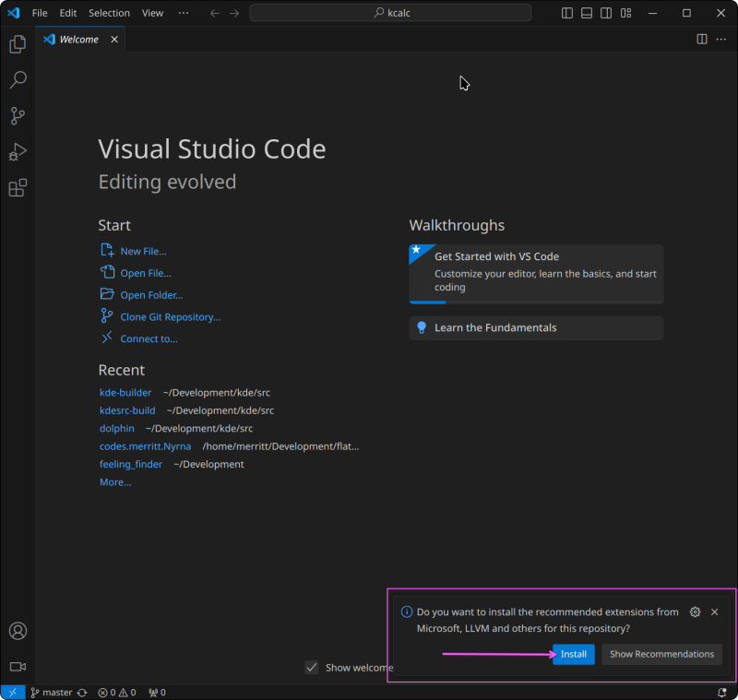Open the Run and Debug view
This screenshot has width=738, height=700.
[x=17, y=151]
